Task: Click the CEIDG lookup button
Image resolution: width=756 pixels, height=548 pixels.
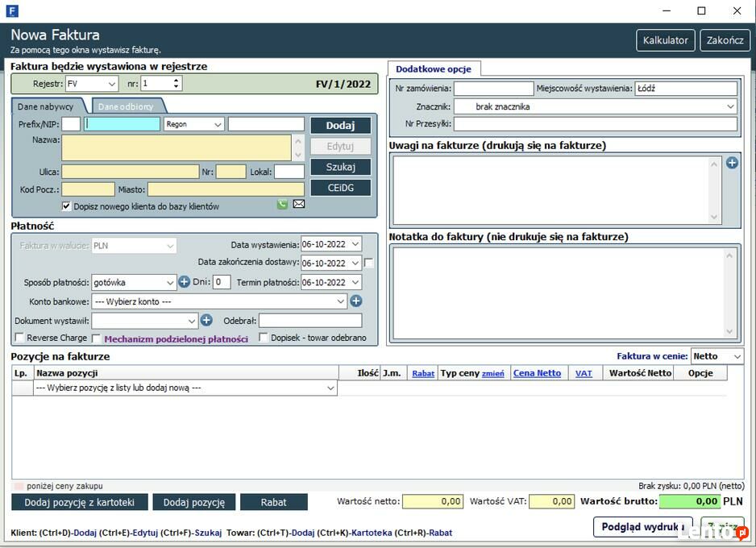Action: pos(340,188)
